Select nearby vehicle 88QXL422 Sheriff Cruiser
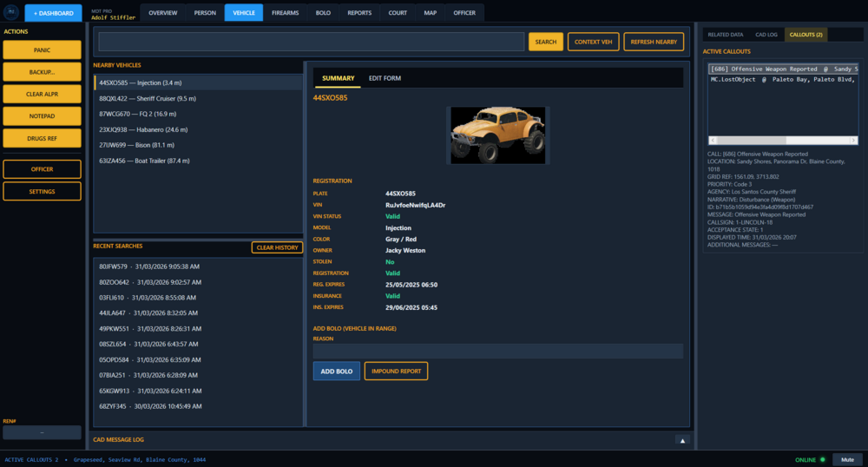This screenshot has height=467, width=868. pyautogui.click(x=198, y=98)
